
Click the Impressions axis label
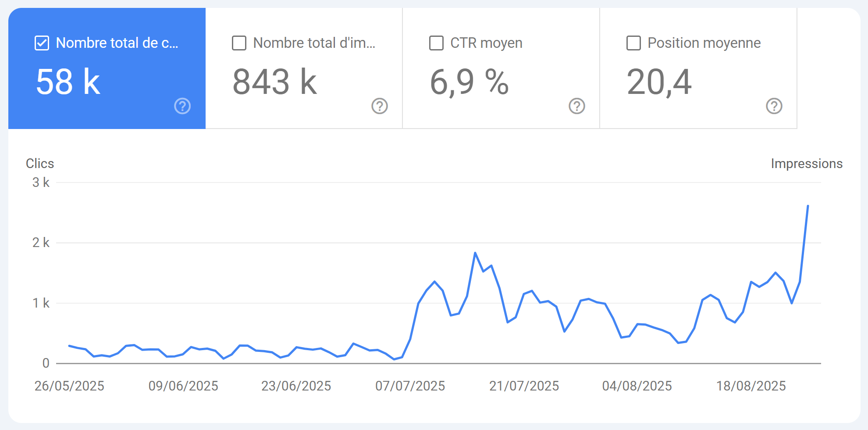(807, 164)
